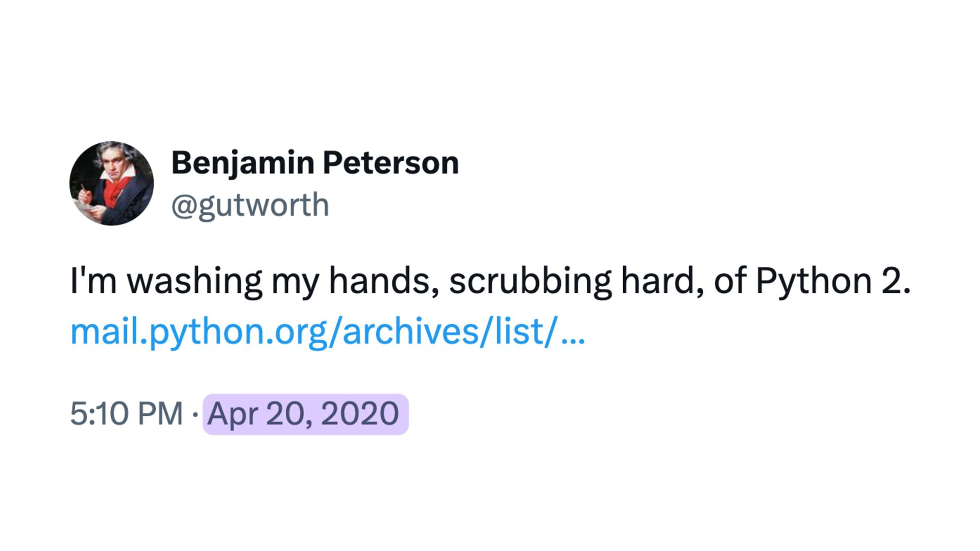This screenshot has width=980, height=551.
Task: Click the word "washing" in the tweet text
Action: (194, 281)
